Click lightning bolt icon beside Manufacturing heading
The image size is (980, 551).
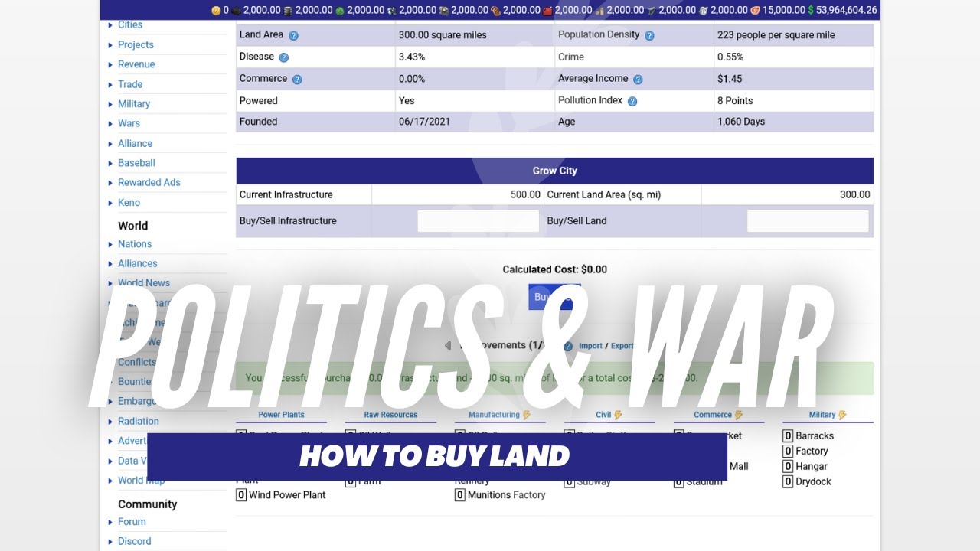point(527,415)
